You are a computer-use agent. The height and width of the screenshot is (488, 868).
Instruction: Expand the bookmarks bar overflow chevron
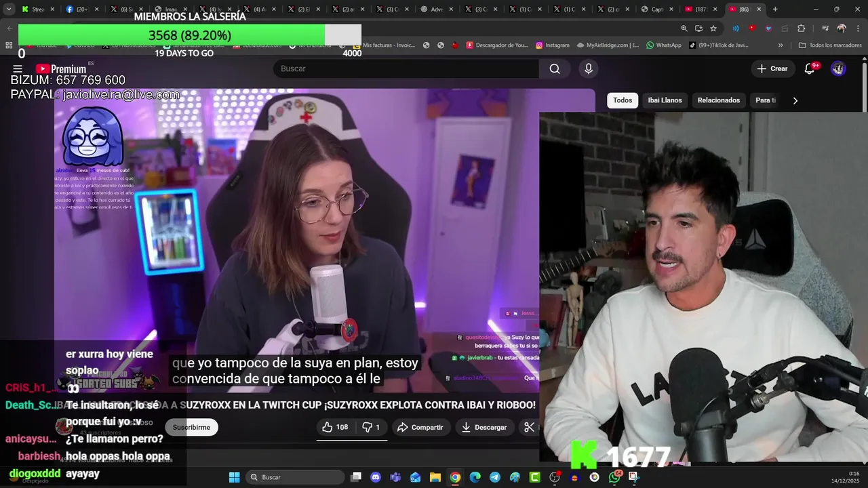(x=781, y=45)
